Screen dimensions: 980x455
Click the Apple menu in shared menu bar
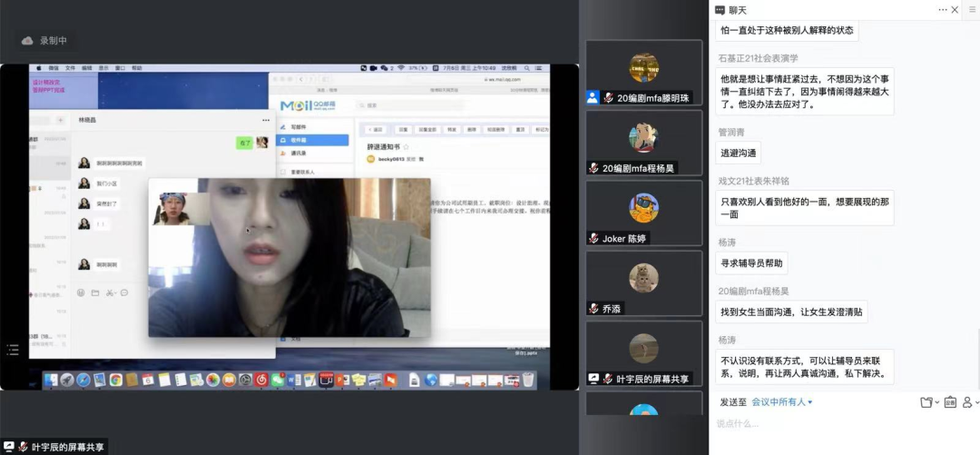point(39,67)
